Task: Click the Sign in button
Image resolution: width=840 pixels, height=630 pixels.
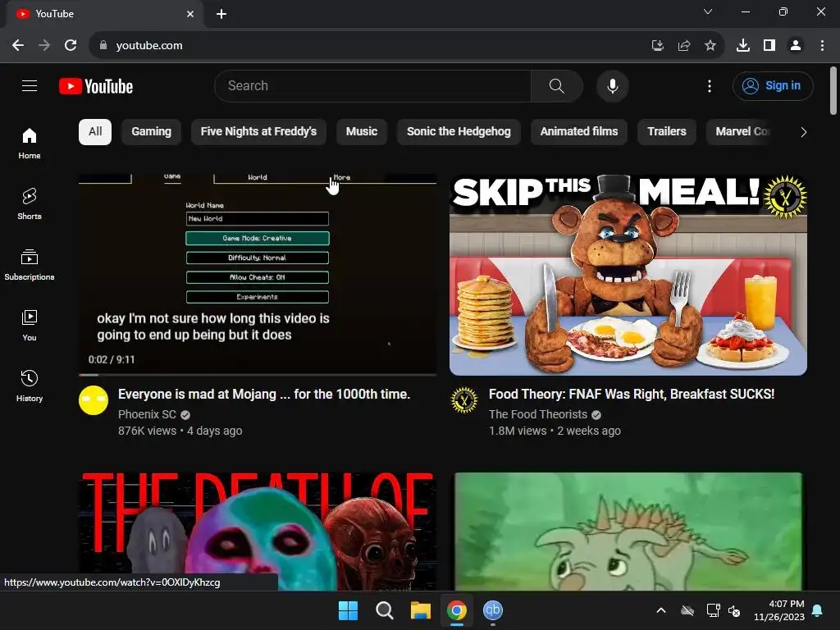Action: 773,85
